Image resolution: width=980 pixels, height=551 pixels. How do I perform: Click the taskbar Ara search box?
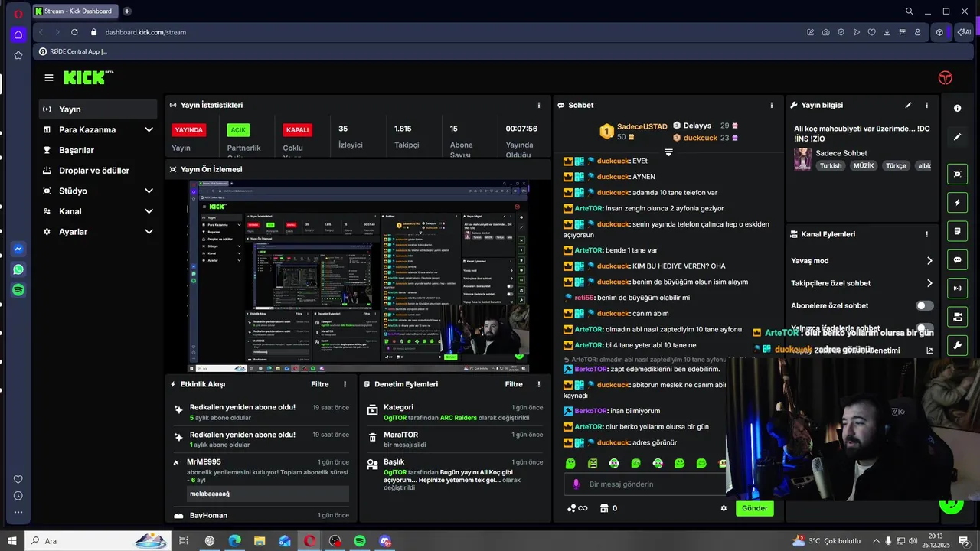pyautogui.click(x=98, y=541)
